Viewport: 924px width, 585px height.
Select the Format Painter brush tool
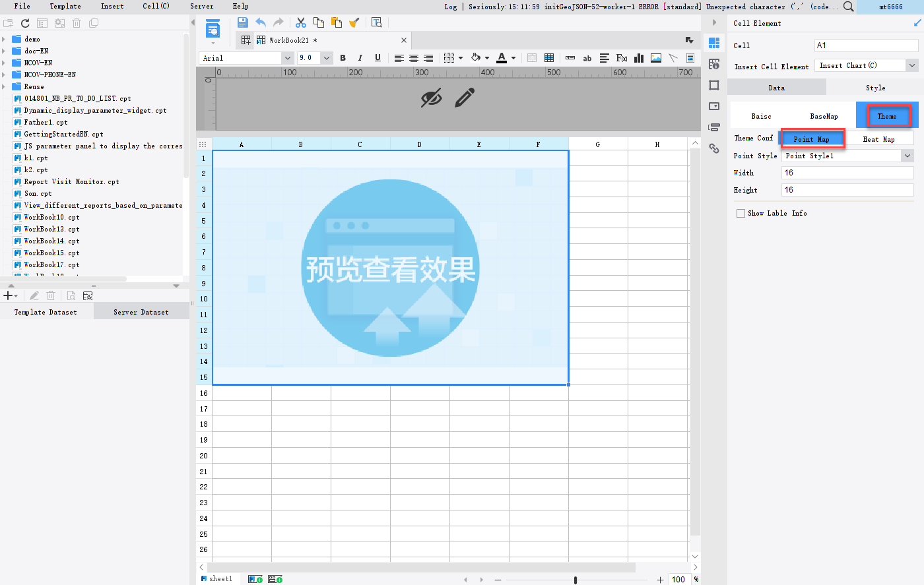click(x=354, y=22)
